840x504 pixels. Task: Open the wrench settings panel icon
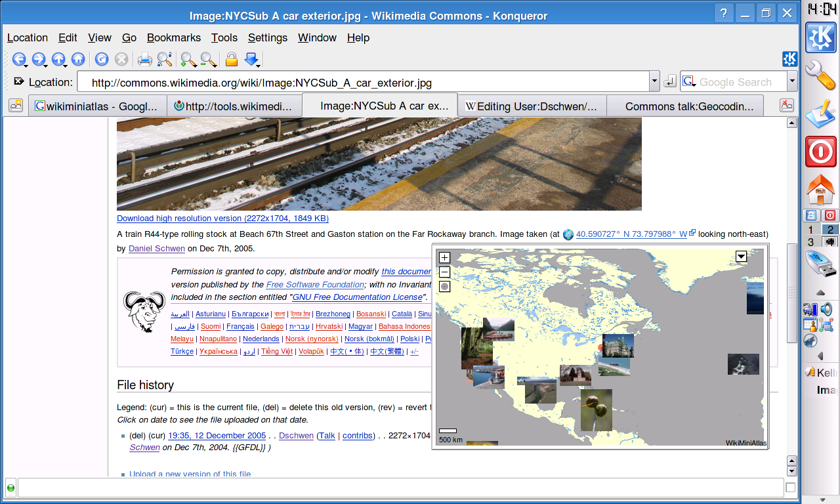tap(820, 75)
